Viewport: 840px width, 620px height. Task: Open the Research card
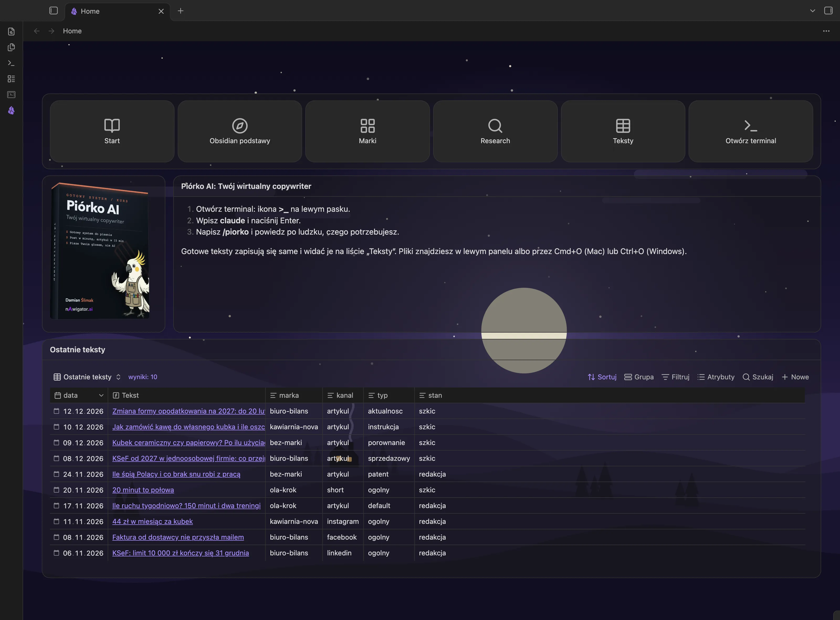[495, 131]
